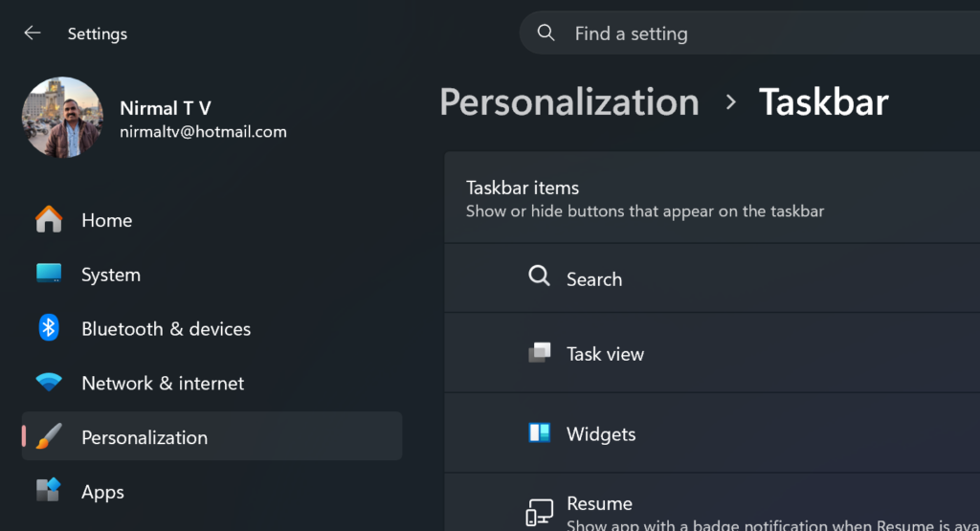Click the Search taskbar item label
Viewport: 980px width, 531px height.
tap(594, 279)
